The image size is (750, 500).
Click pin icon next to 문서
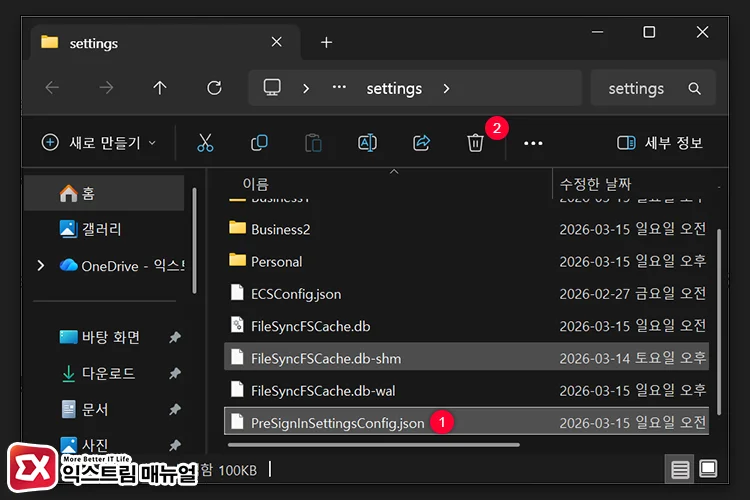pos(175,409)
